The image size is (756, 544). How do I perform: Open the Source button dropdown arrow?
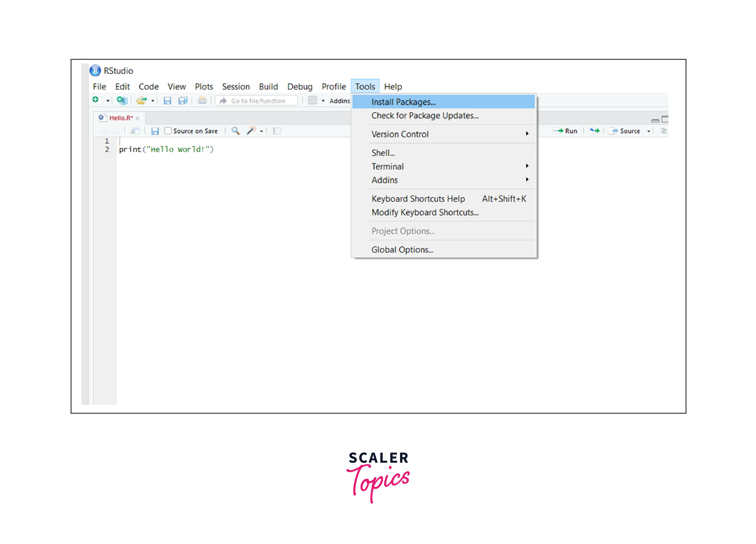[x=649, y=131]
